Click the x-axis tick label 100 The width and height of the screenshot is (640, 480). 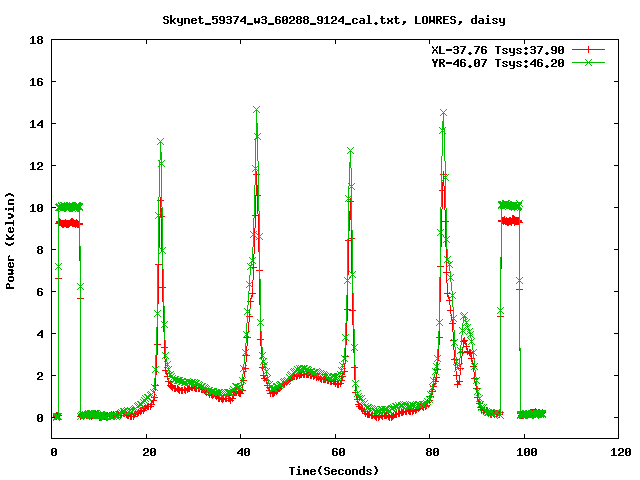(527, 452)
